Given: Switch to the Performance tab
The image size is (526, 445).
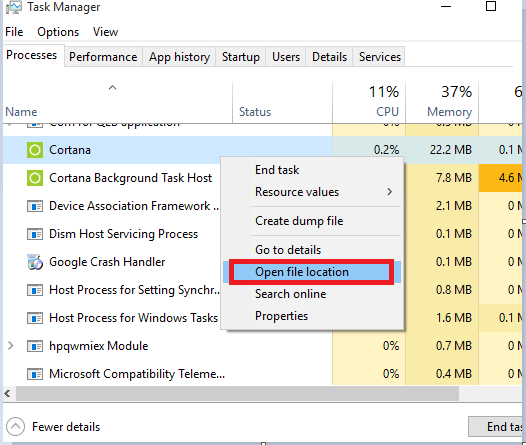Looking at the screenshot, I should (x=103, y=57).
